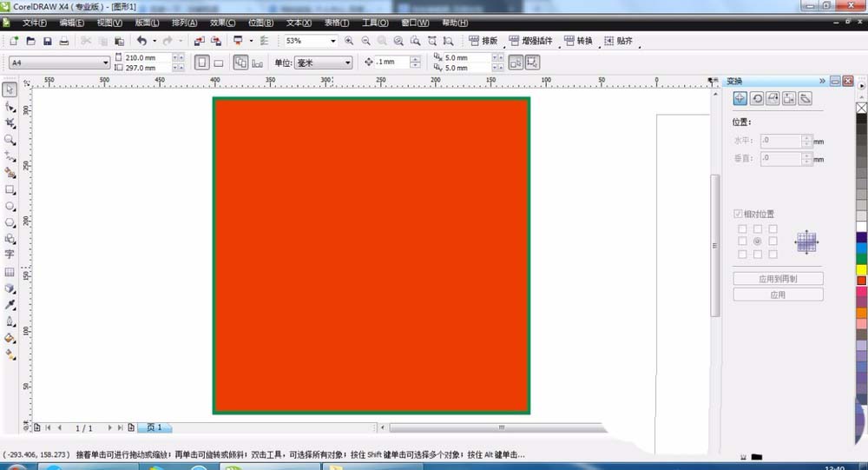Open the 编辑(E) menu
Viewport: 868px width, 470px height.
pyautogui.click(x=72, y=23)
